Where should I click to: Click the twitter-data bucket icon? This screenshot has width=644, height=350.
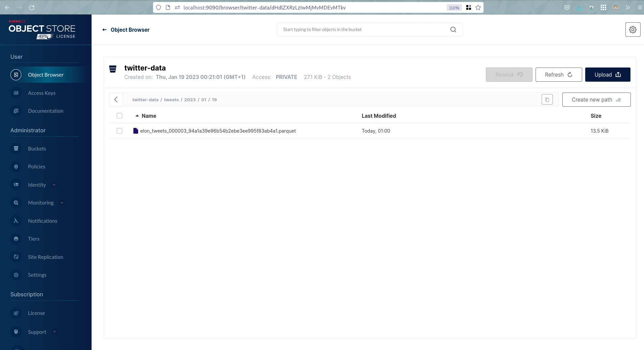click(x=113, y=69)
